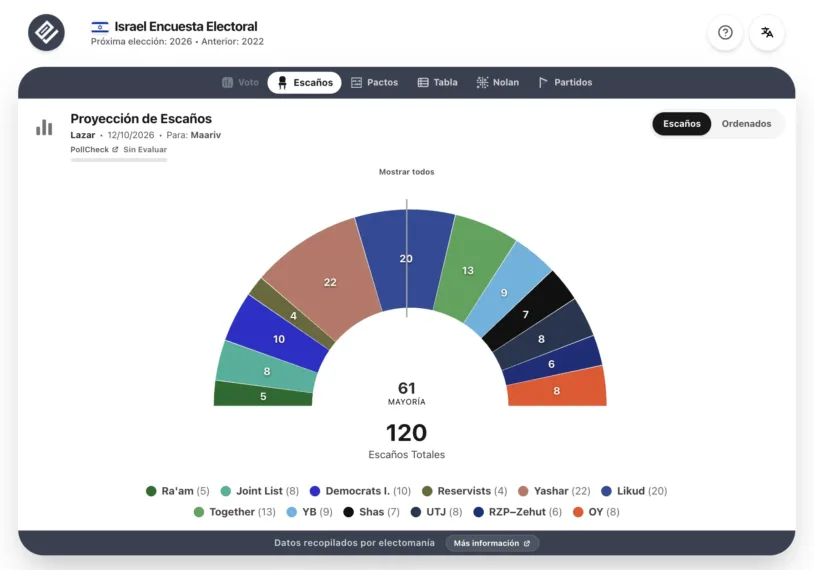
Task: Click the bar chart icon beside Proyección
Action: [x=44, y=127]
